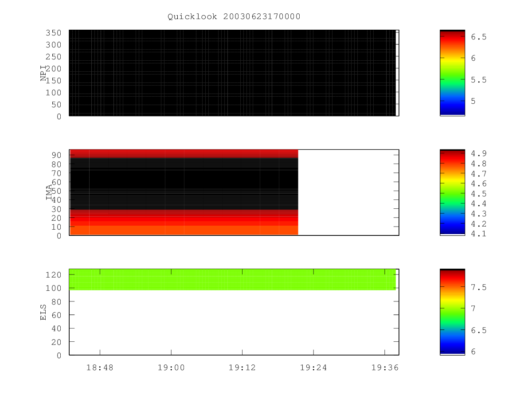Click the NPI rainbow color scale bar
The width and height of the screenshot is (532, 399).
tap(452, 73)
